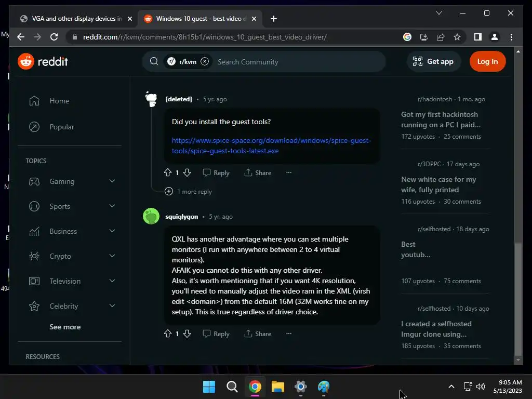Expand the Business topic
This screenshot has width=532, height=399.
[x=112, y=231]
